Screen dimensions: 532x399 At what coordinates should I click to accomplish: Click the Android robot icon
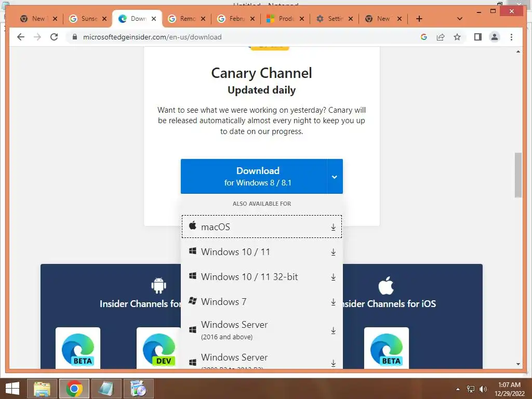(x=158, y=285)
